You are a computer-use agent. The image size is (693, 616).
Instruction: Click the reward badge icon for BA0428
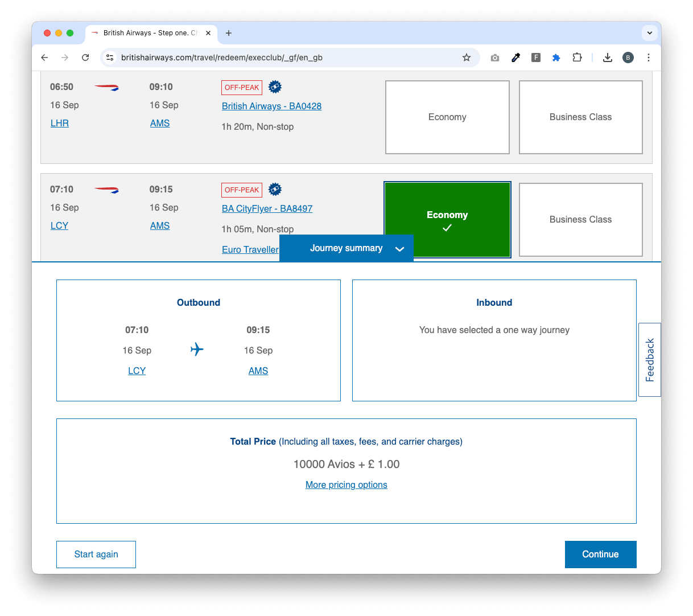(275, 87)
